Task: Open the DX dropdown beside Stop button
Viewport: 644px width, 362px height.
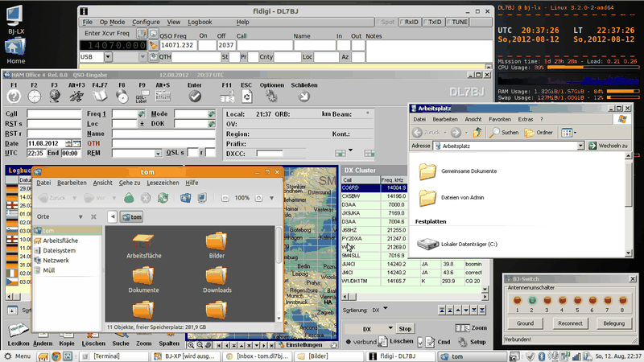Action: click(x=390, y=328)
